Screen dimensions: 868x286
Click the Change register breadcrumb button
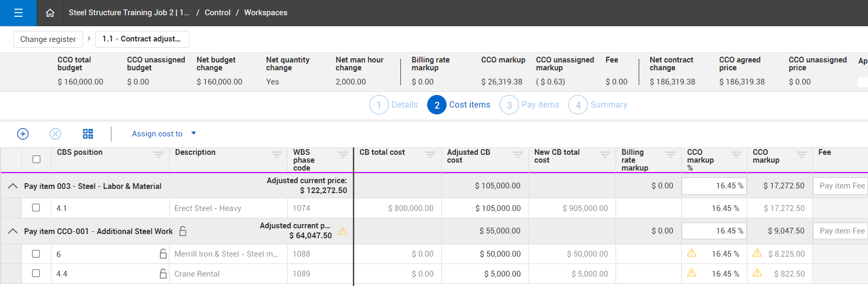48,39
